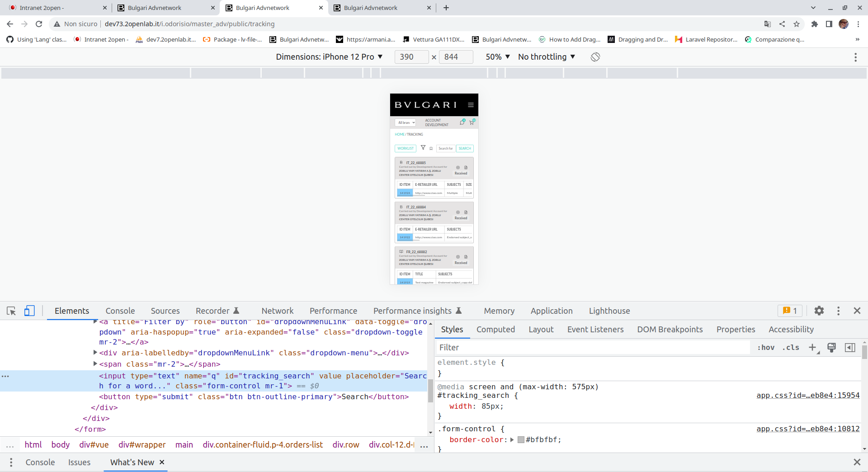Reload the page using the refresh icon

39,24
